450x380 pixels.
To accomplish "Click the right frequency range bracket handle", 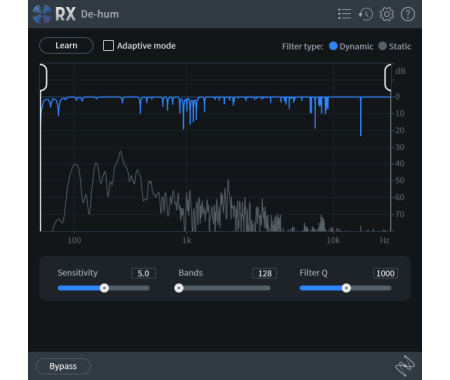I will pos(388,77).
